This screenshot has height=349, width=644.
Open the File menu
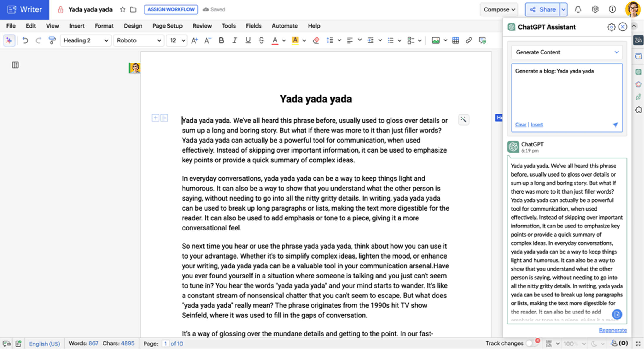click(x=11, y=26)
